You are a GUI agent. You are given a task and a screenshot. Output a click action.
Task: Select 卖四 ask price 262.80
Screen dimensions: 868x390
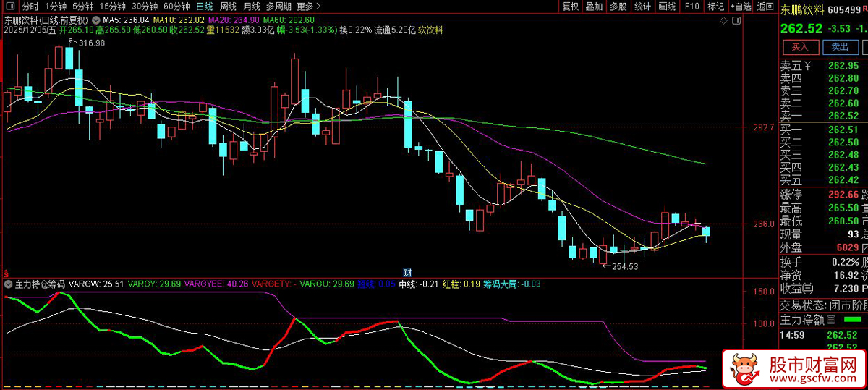pos(843,78)
